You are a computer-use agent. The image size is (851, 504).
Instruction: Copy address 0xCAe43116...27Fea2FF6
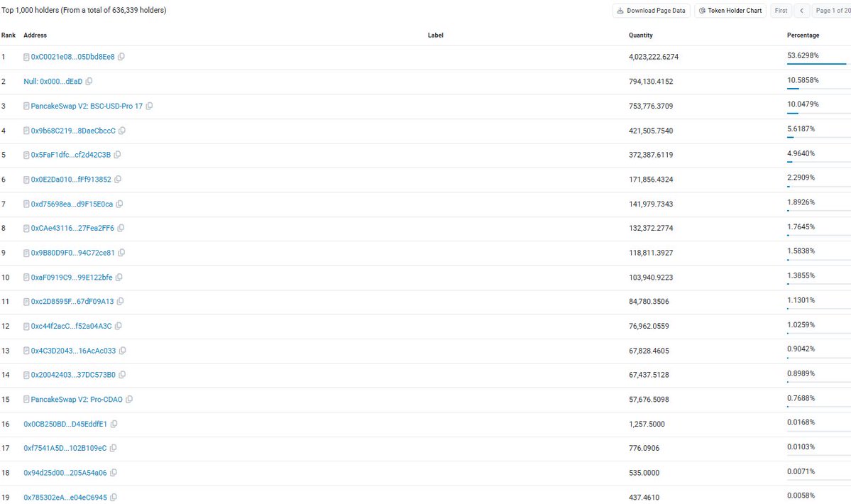[121, 228]
